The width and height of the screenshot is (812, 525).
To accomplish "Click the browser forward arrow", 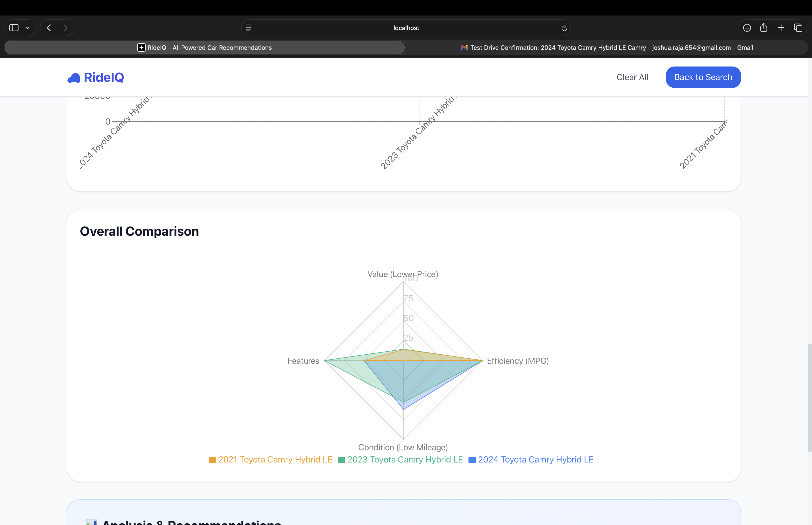I will 65,28.
